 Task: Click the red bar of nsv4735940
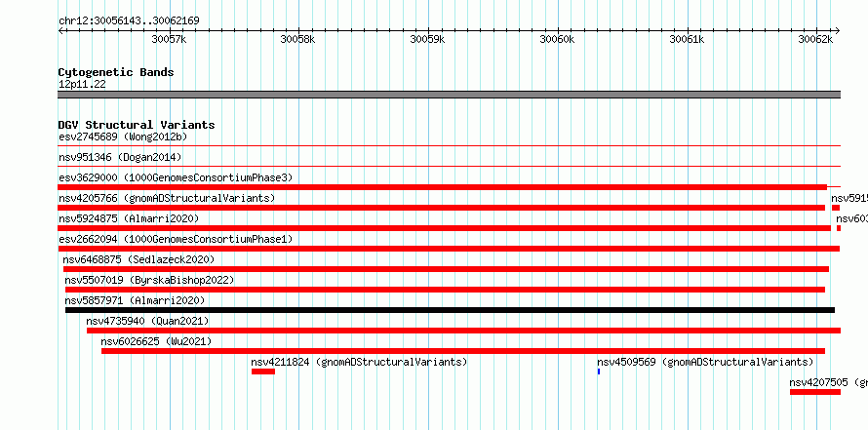(x=463, y=331)
